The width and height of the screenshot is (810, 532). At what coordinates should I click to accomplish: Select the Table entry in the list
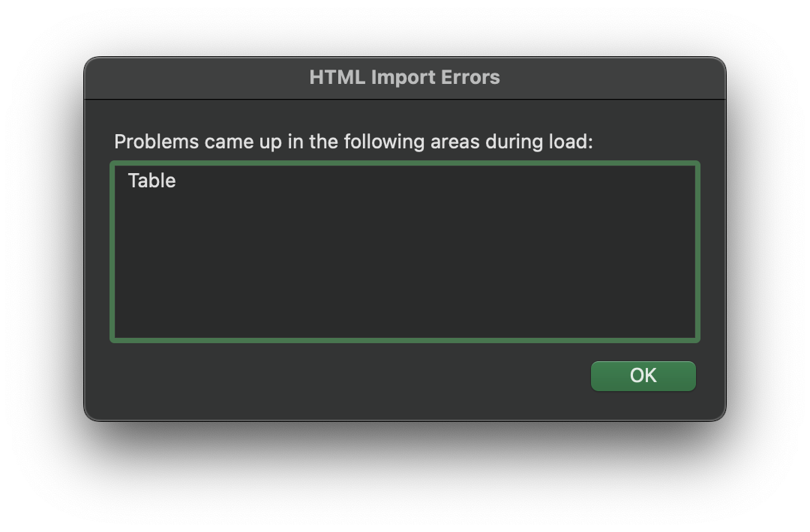tap(152, 181)
